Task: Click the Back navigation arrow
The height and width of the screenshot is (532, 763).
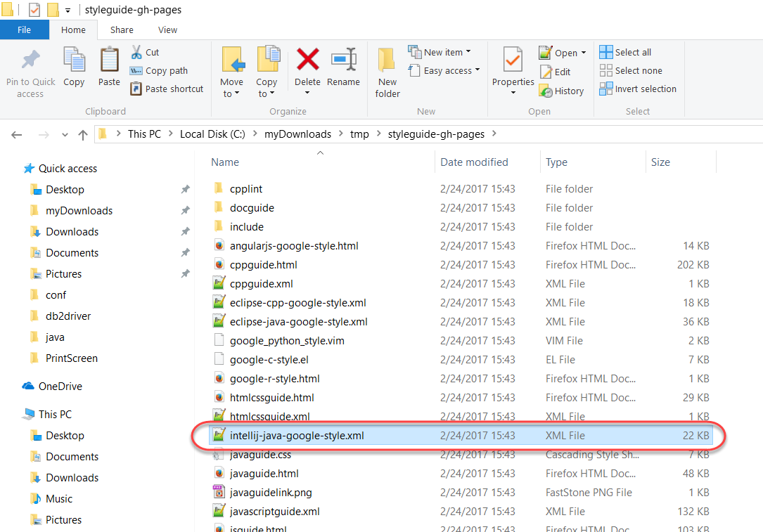Action: 17,135
